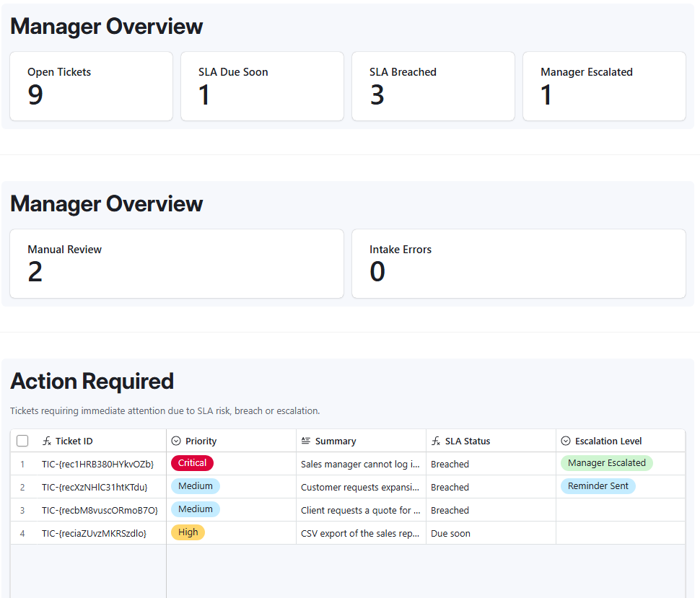Open the Intake Errors count card
Viewport: 700px width, 598px height.
point(519,264)
